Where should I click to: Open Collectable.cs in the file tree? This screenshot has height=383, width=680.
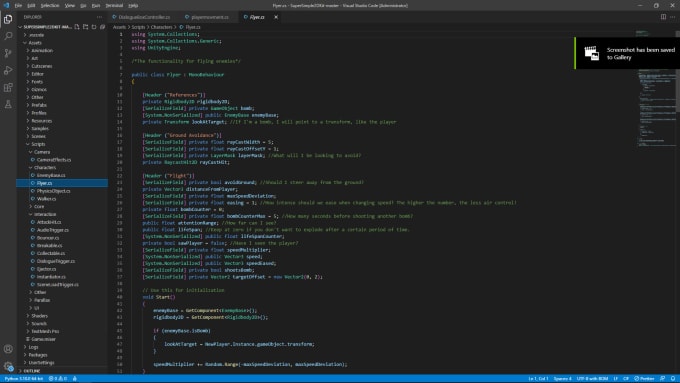coord(51,253)
